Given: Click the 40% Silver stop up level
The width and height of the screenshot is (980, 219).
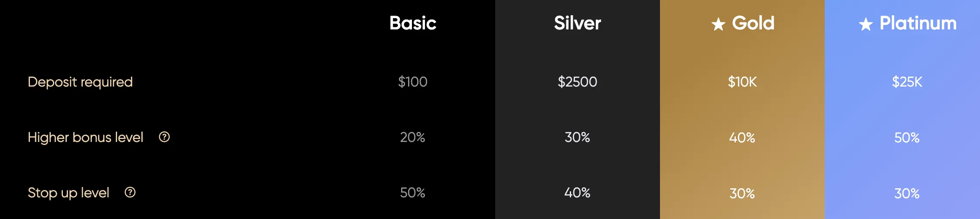Looking at the screenshot, I should 578,193.
